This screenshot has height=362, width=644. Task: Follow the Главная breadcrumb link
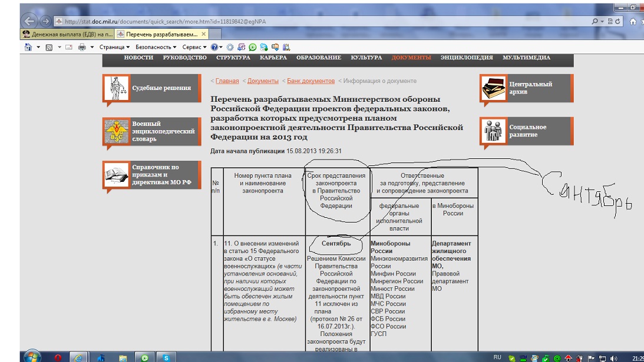tap(227, 81)
